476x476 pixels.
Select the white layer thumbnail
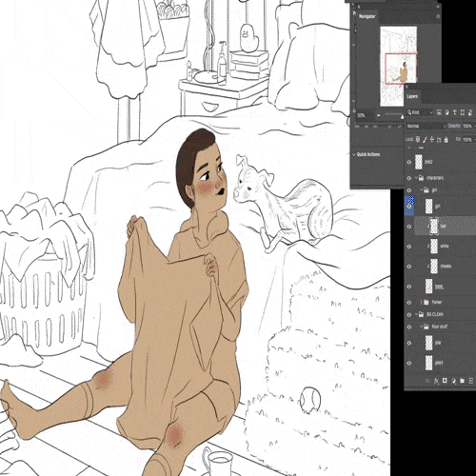434,247
